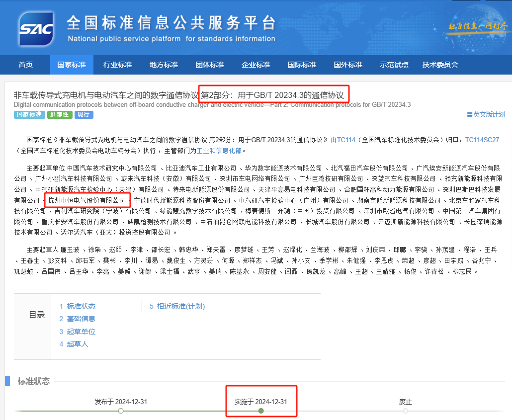
Task: Jump to 5 相近标准(计划) section
Action: pyautogui.click(x=177, y=306)
